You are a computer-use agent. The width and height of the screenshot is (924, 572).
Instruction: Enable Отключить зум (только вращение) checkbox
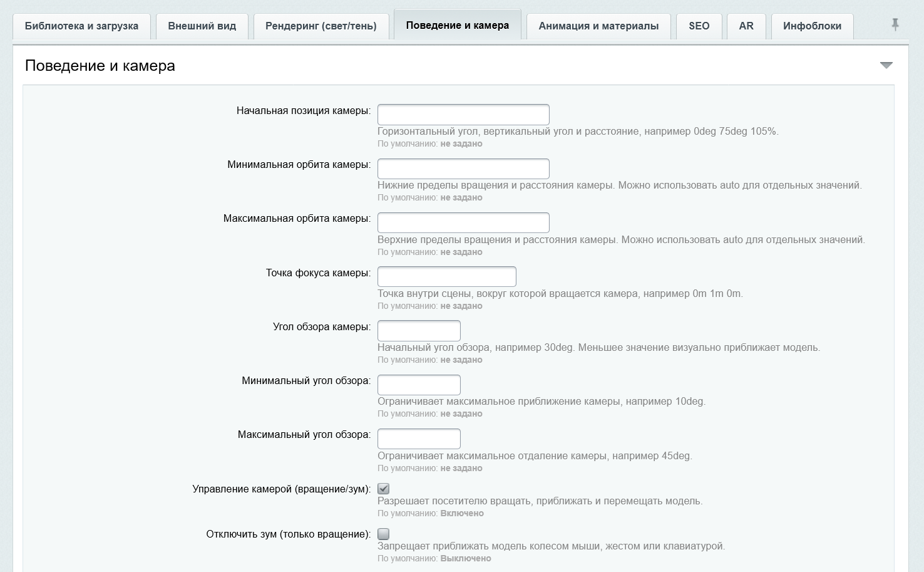(384, 534)
